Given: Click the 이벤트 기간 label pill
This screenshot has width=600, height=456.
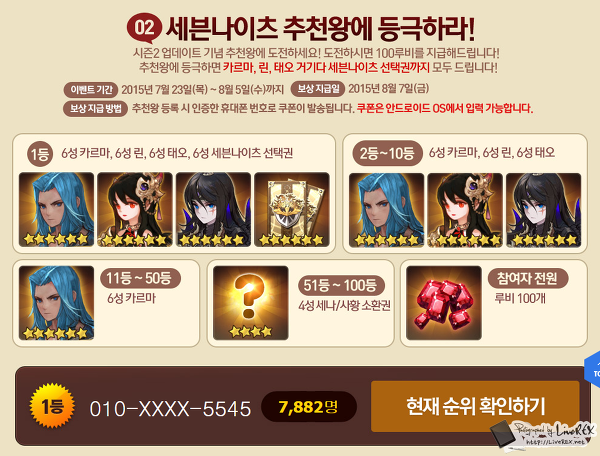Looking at the screenshot, I should (91, 90).
